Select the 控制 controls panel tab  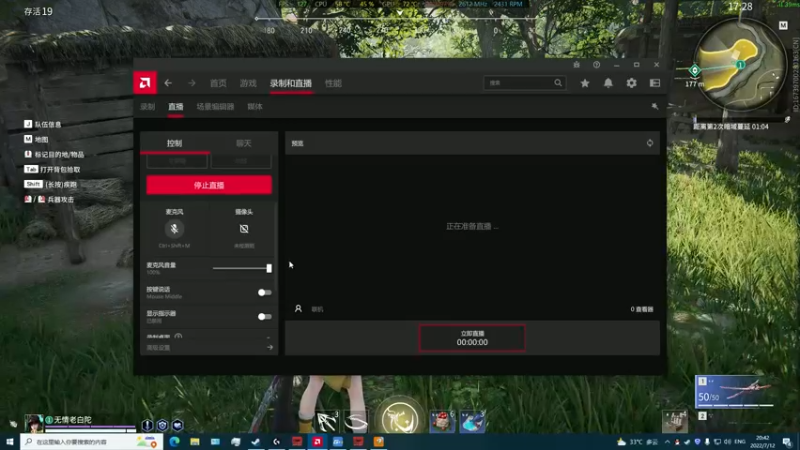click(174, 143)
